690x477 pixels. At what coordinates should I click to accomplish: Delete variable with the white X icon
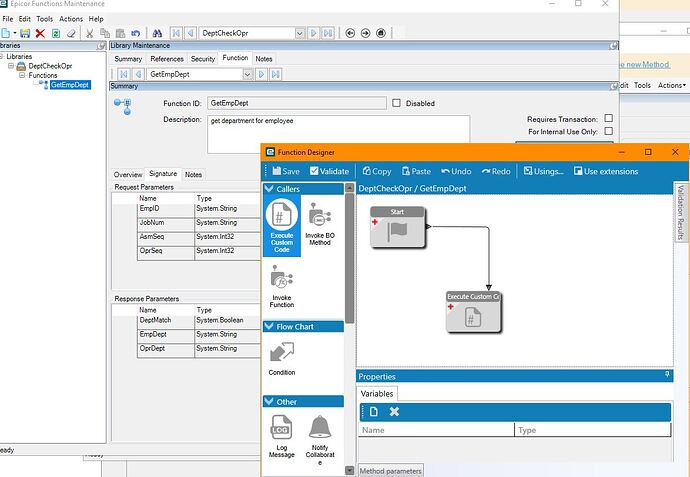click(x=394, y=411)
